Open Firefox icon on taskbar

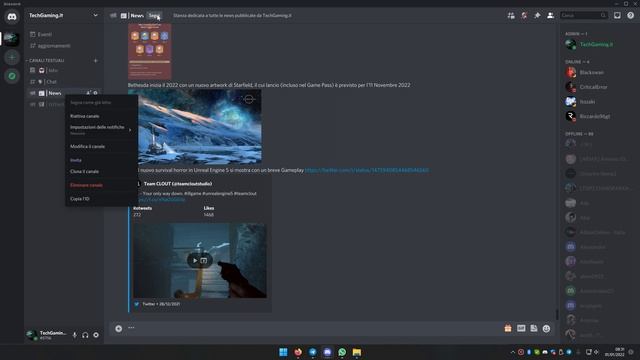(298, 352)
